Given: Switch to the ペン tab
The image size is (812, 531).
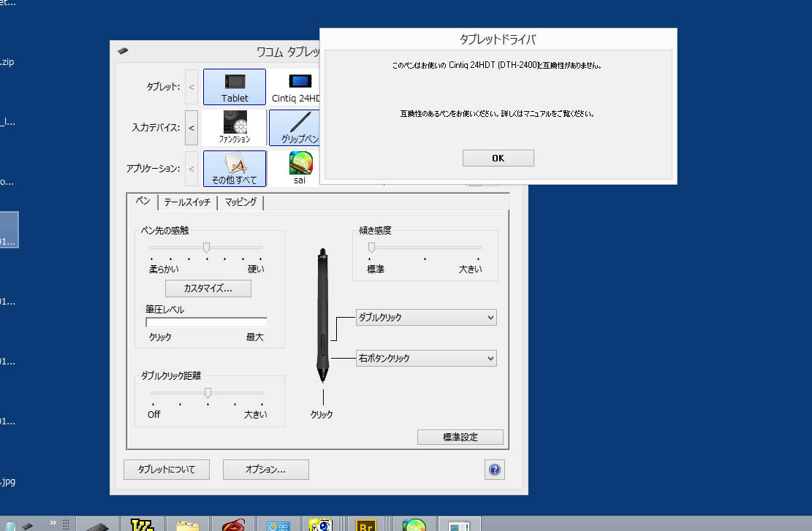Looking at the screenshot, I should (x=143, y=201).
